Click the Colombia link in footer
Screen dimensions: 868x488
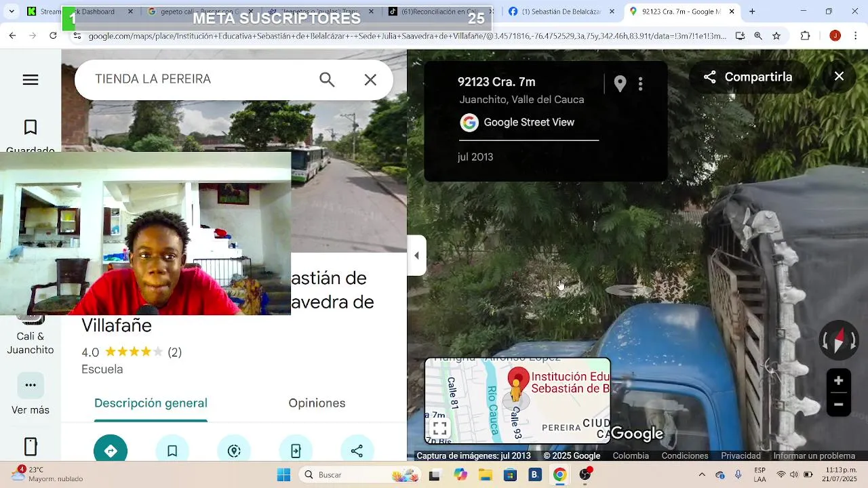pos(631,456)
